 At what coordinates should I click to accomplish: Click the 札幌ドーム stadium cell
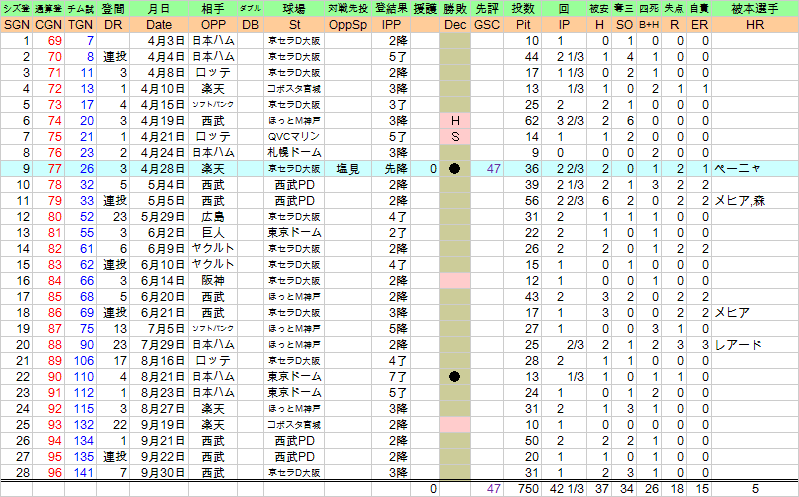point(294,153)
